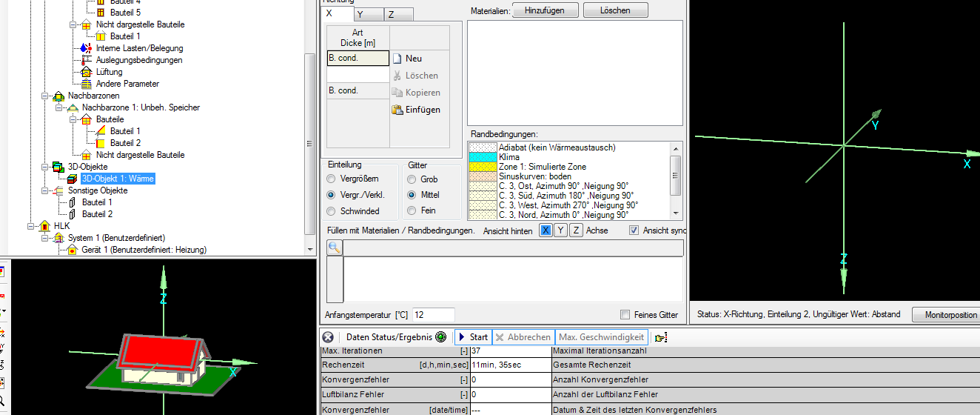
Task: Click the green status indicator next to Daten Status/Ergebnis
Action: (441, 337)
